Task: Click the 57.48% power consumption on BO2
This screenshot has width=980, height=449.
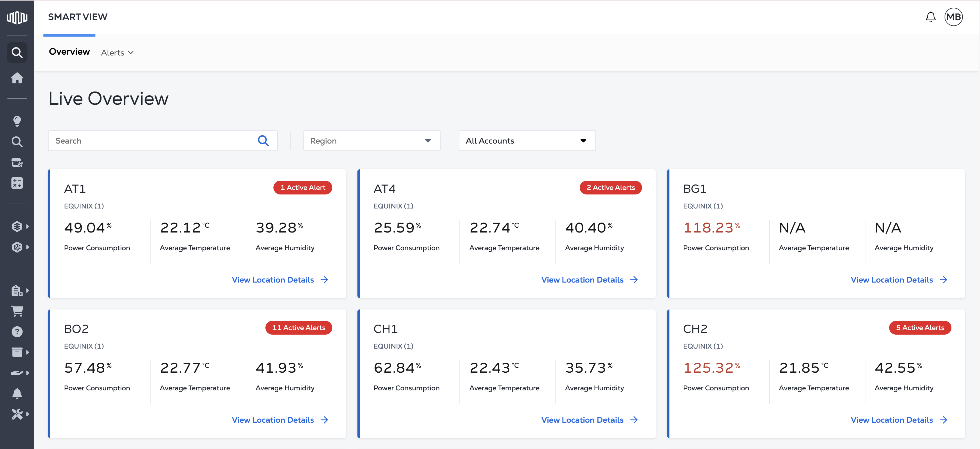Action: 88,368
